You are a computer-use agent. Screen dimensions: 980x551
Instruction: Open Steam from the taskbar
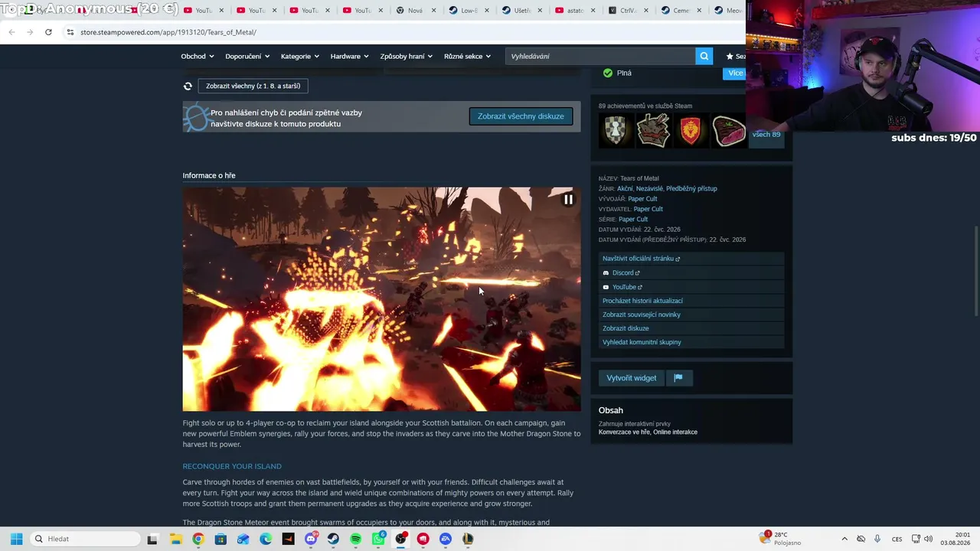(x=333, y=539)
